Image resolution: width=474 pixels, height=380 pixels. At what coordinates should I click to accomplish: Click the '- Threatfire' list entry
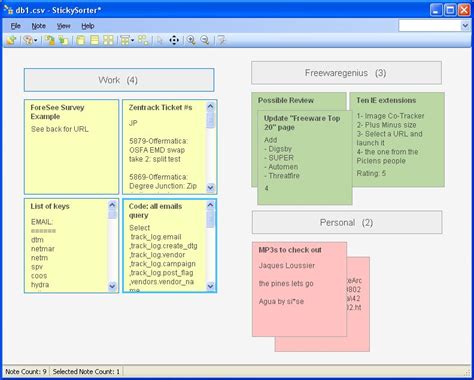click(282, 175)
